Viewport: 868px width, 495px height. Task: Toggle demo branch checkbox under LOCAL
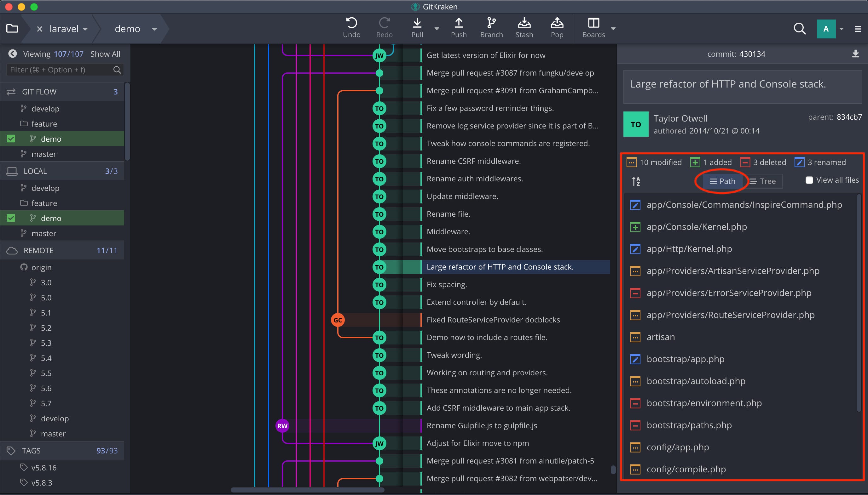(11, 218)
